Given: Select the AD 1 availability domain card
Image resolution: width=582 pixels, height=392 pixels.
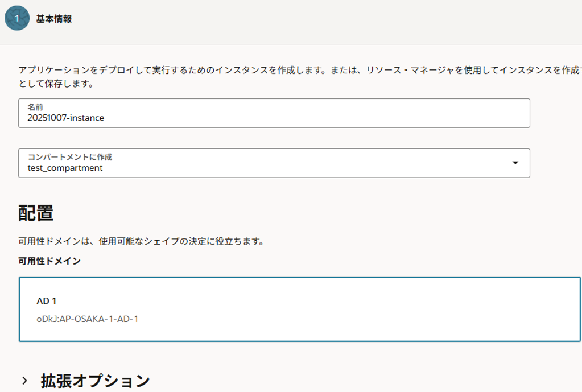Looking at the screenshot, I should click(300, 310).
